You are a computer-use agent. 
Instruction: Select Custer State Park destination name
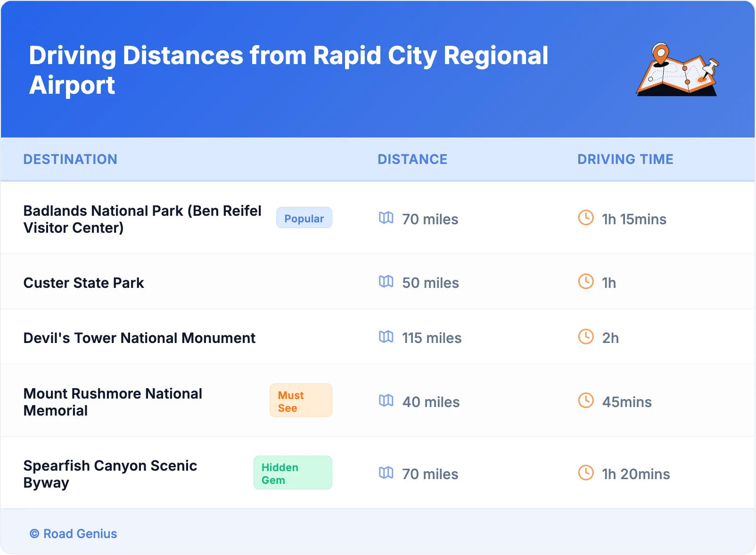(84, 283)
